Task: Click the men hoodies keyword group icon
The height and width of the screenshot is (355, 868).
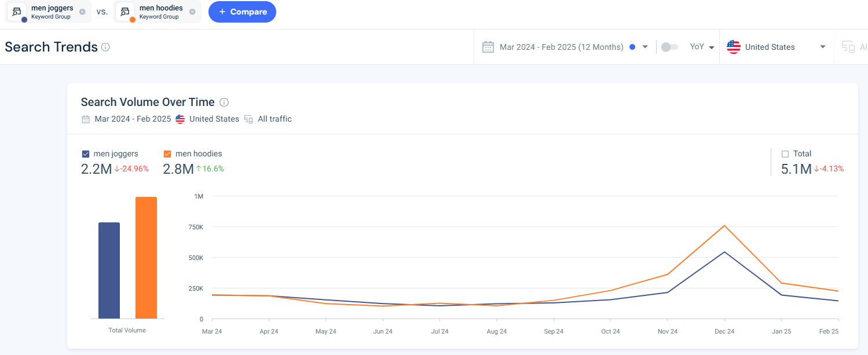Action: 126,12
